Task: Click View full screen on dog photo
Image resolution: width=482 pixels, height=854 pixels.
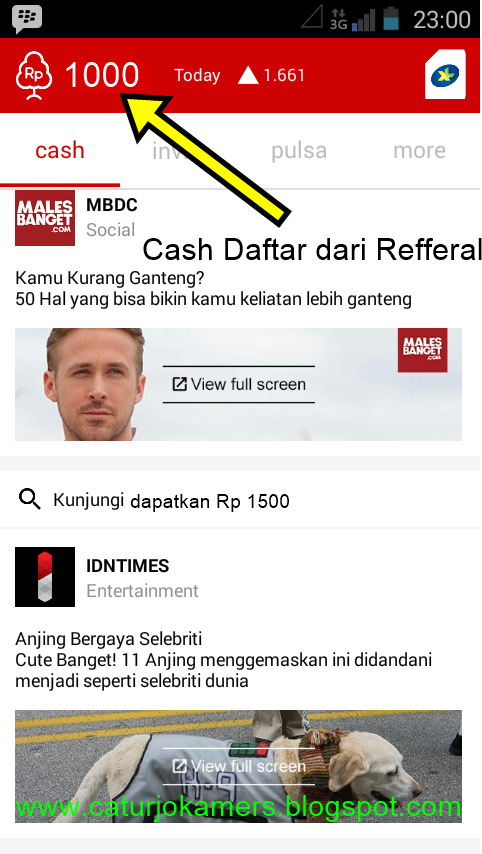Action: coord(239,766)
